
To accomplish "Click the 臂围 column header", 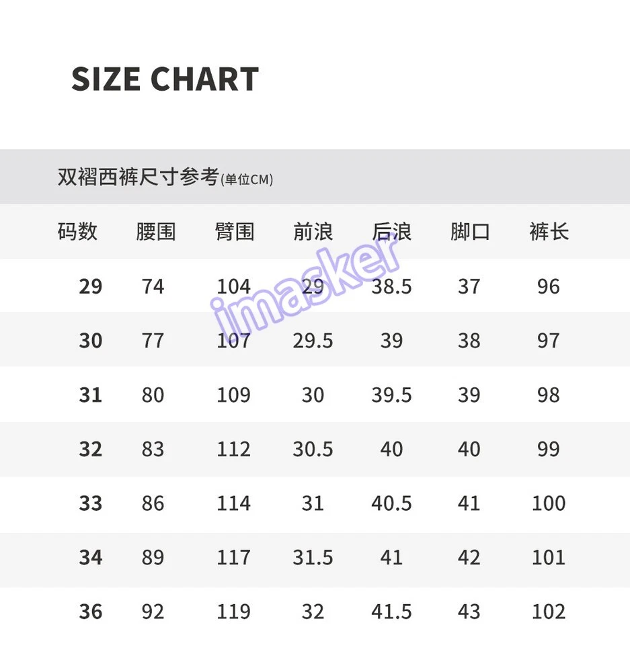I will pyautogui.click(x=235, y=232).
